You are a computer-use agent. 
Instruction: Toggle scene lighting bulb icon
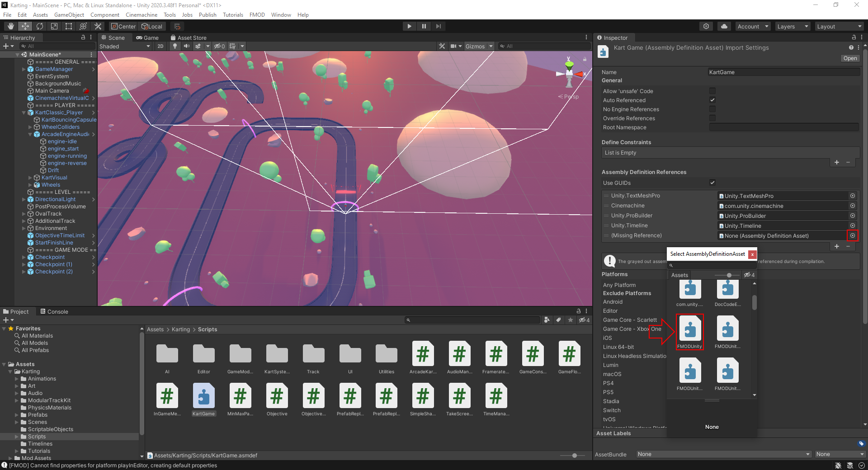click(175, 46)
